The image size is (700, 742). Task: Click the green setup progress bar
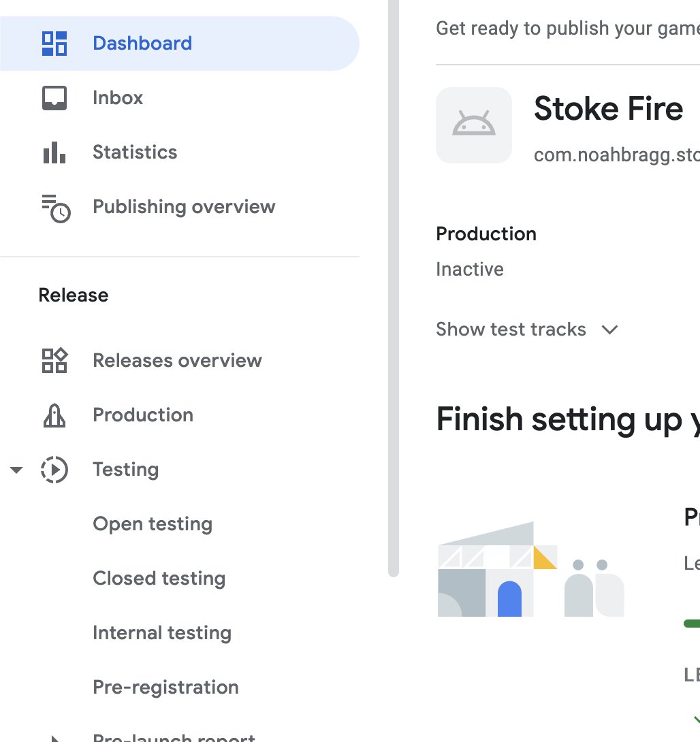click(x=692, y=624)
